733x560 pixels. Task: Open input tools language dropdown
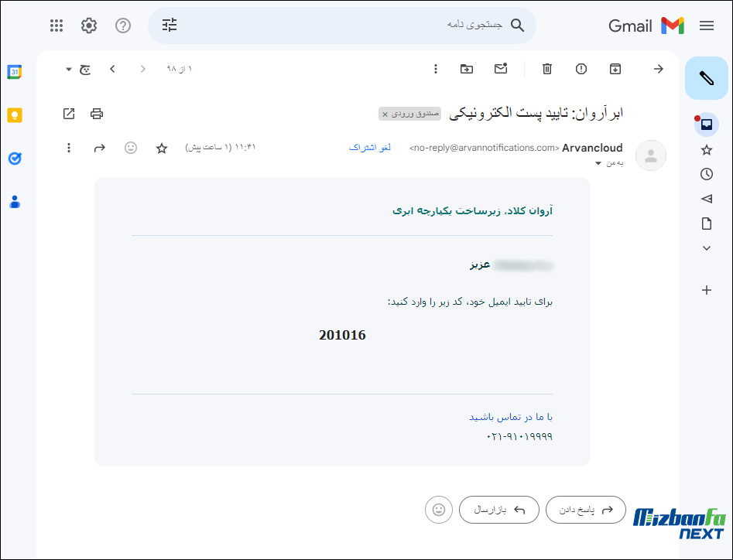click(69, 70)
